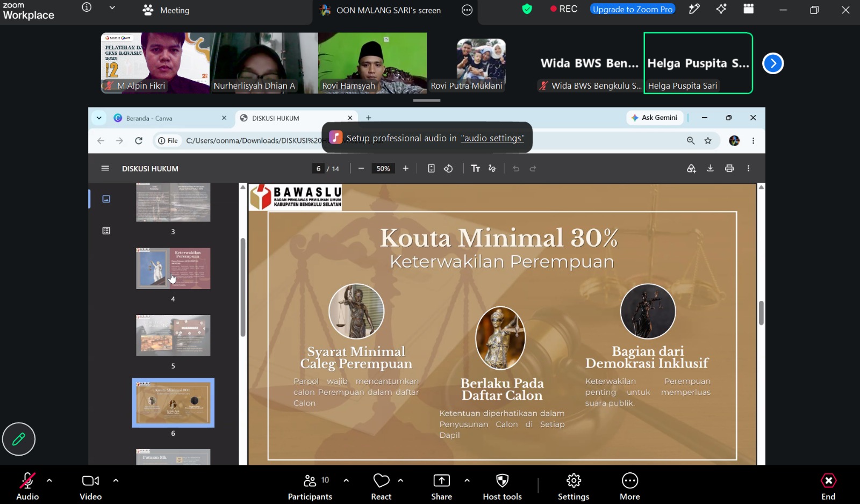Bookmark this page with the star

tap(708, 141)
